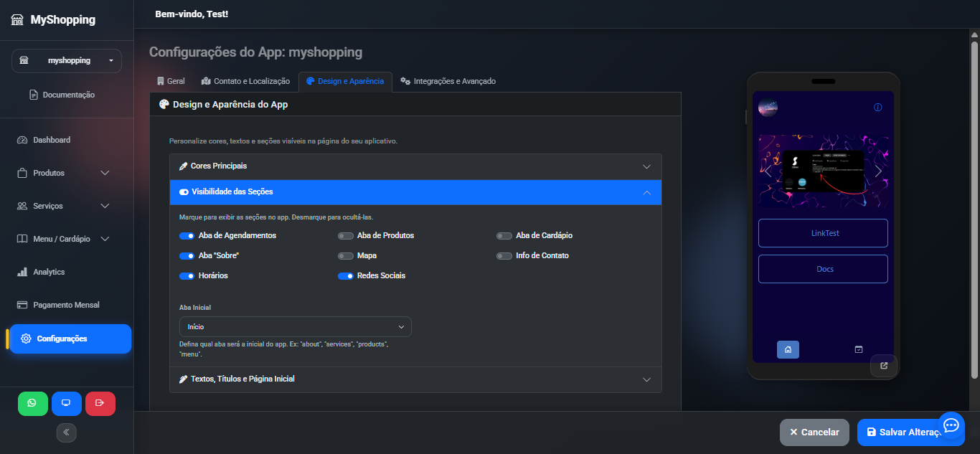
Task: Collapse the Visibilidade das Seções section
Action: 415,192
